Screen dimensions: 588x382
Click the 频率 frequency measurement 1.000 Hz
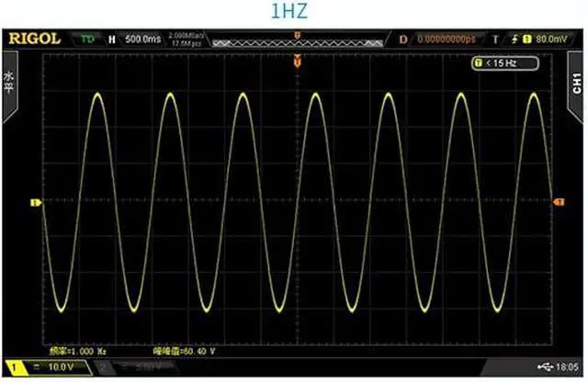coord(83,352)
